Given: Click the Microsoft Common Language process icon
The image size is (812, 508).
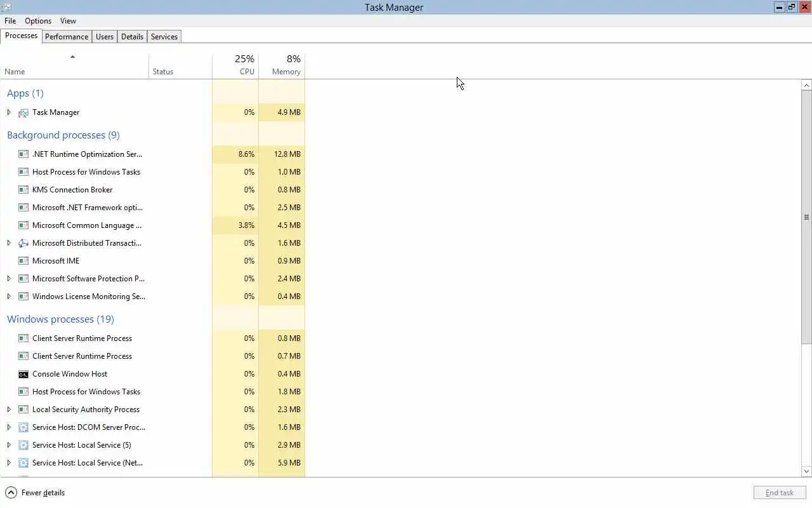Looking at the screenshot, I should click(x=23, y=225).
